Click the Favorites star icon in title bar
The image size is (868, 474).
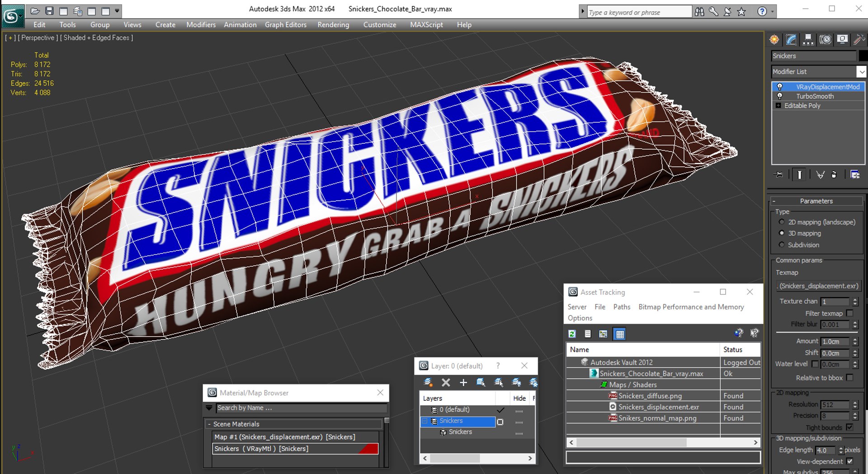point(741,12)
